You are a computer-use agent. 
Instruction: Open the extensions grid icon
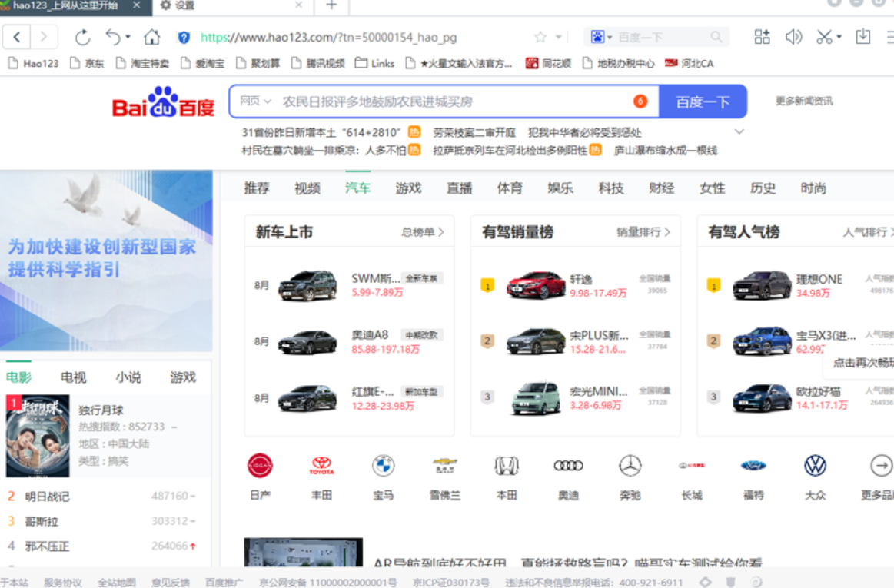762,38
